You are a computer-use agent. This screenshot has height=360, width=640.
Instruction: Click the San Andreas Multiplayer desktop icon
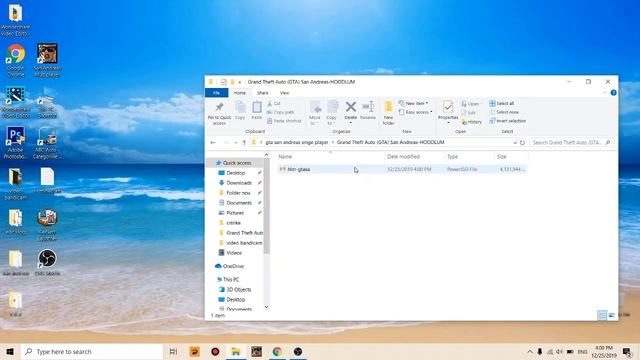[x=47, y=60]
